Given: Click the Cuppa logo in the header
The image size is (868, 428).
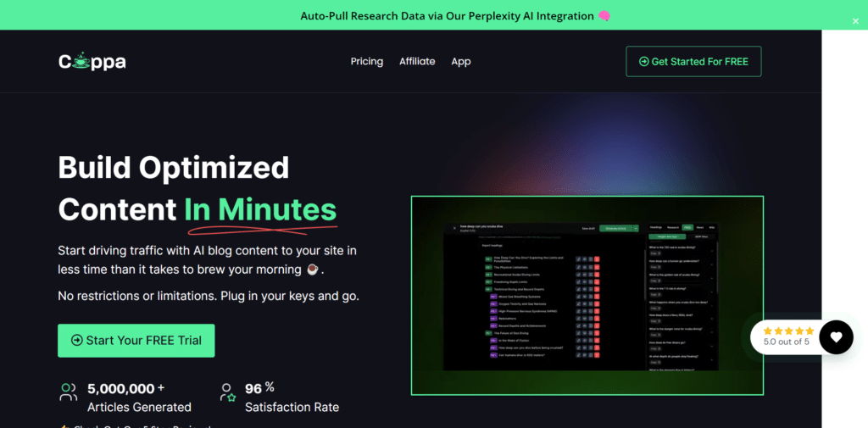Looking at the screenshot, I should point(92,61).
